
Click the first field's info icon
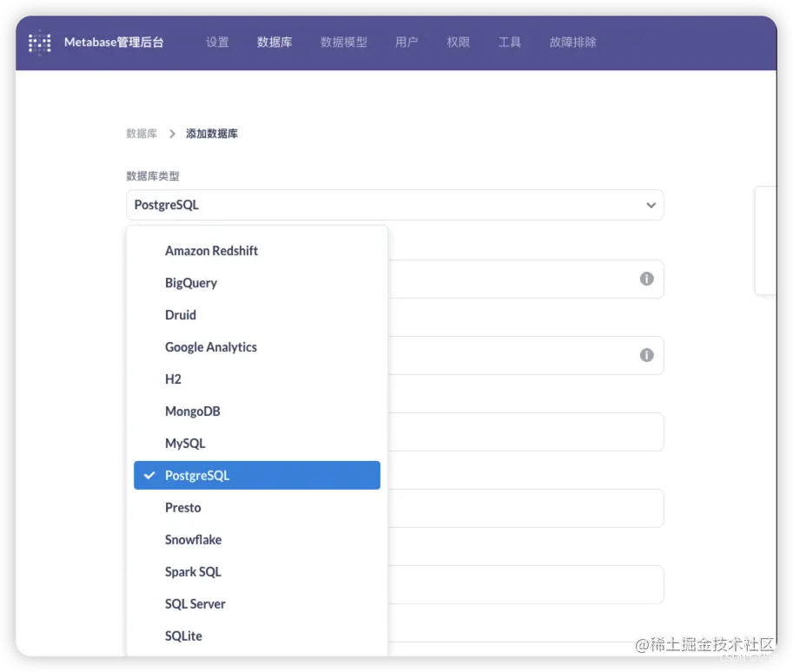tap(646, 279)
